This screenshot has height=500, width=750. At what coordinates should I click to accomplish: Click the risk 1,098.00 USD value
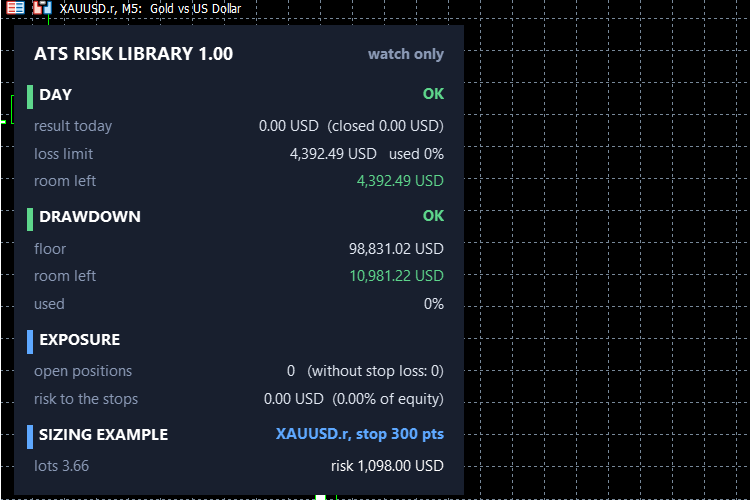tap(387, 466)
